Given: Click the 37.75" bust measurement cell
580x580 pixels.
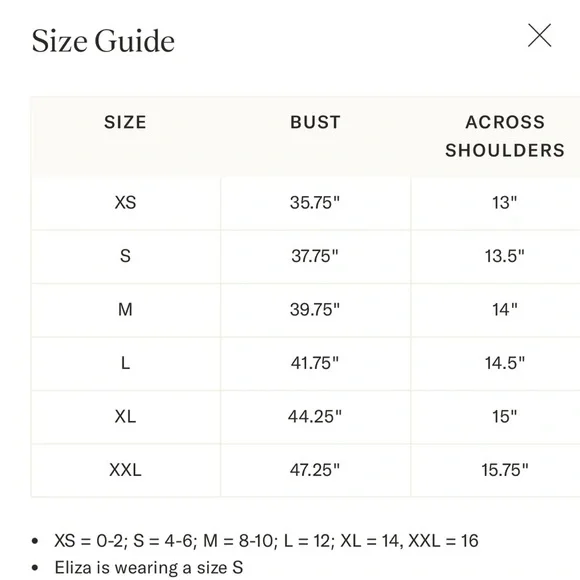Looking at the screenshot, I should pyautogui.click(x=315, y=256).
